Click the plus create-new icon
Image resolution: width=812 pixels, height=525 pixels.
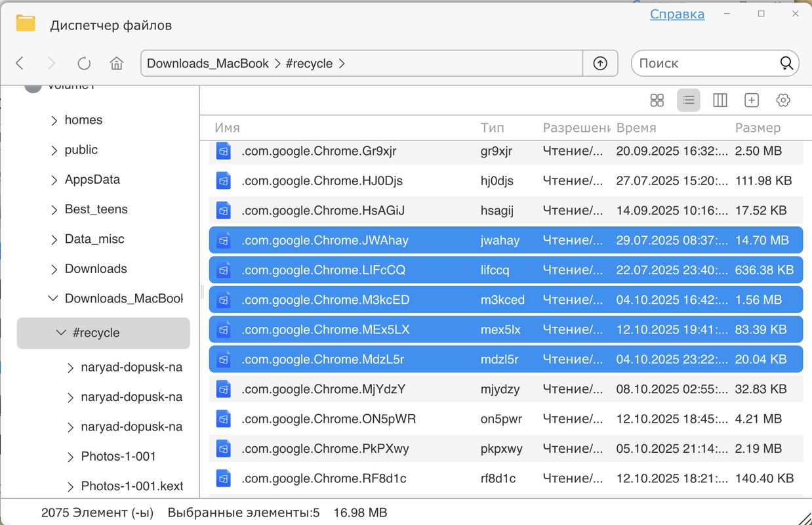[752, 100]
